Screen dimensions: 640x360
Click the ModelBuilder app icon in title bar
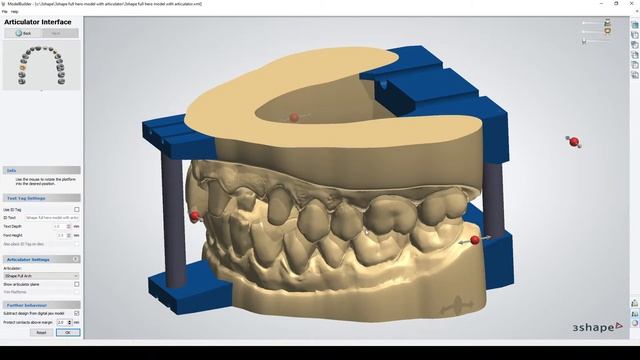[3, 4]
